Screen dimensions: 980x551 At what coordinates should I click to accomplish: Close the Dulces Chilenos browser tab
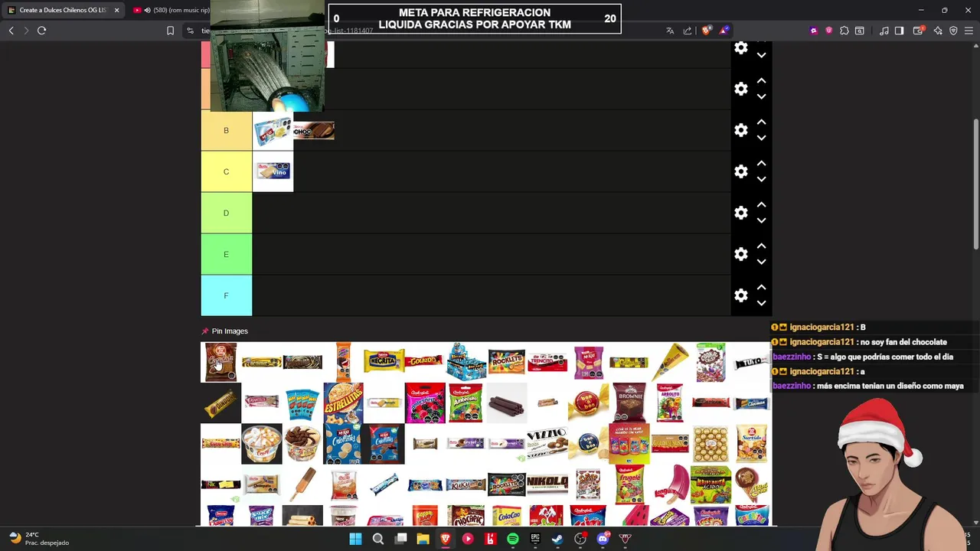click(x=116, y=10)
